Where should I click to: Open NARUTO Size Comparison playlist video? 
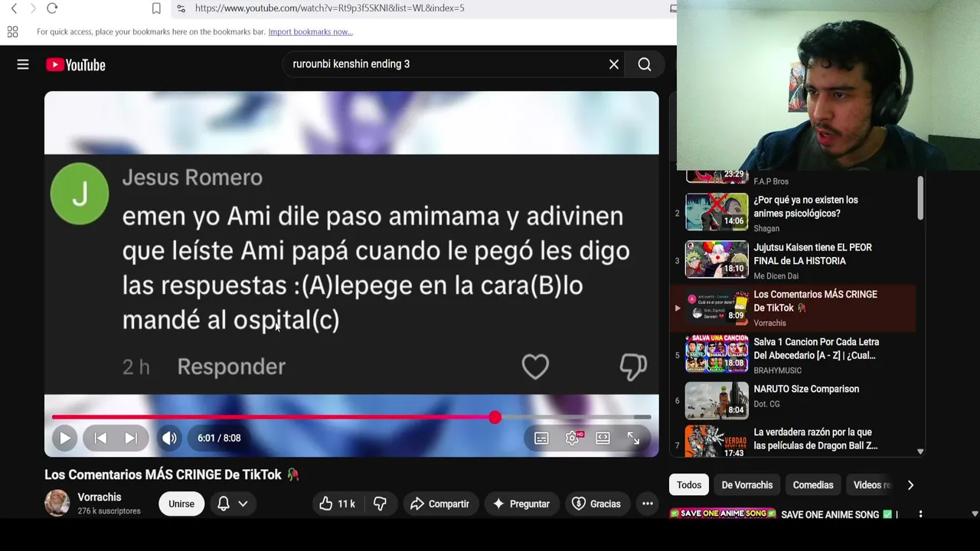[806, 389]
